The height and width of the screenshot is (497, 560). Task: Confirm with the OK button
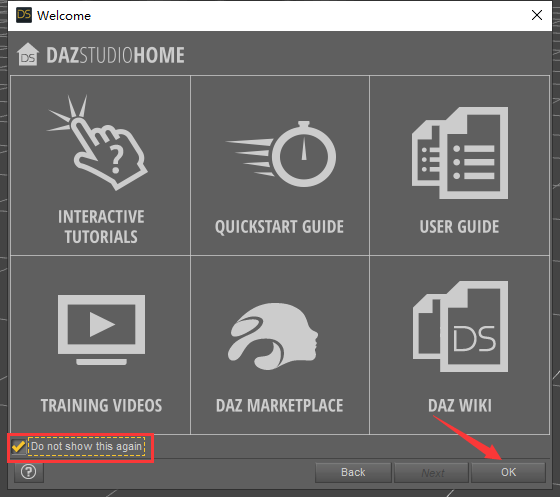[x=509, y=472]
